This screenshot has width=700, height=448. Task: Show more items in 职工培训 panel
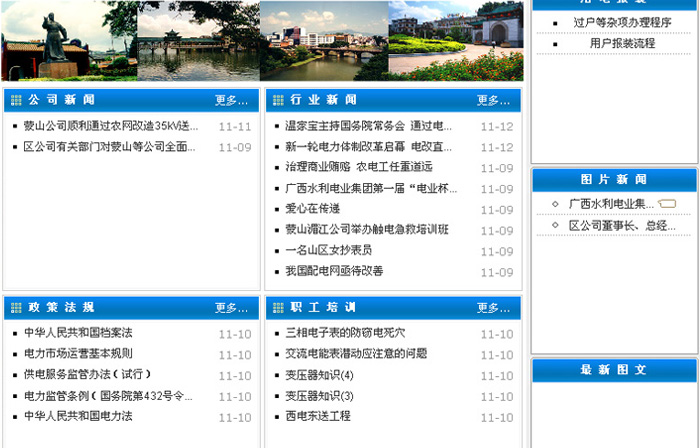(493, 308)
